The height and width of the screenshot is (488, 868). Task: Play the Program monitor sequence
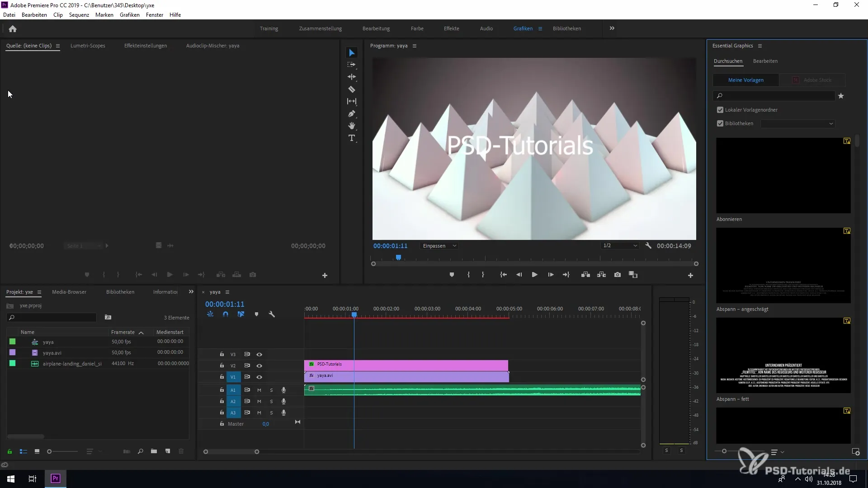pyautogui.click(x=534, y=275)
